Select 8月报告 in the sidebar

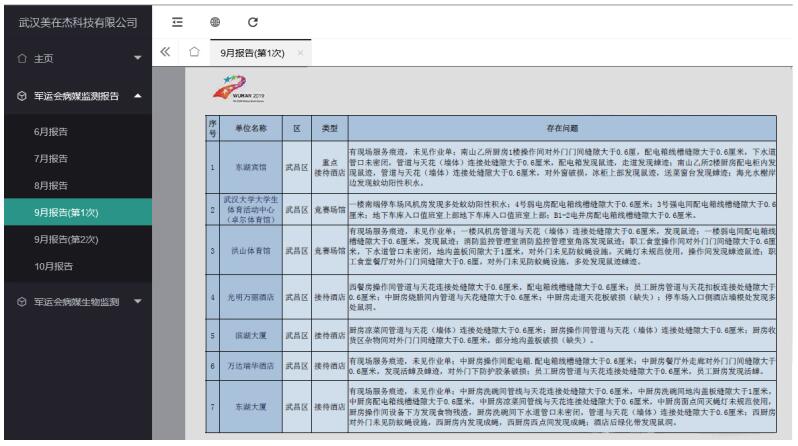(x=50, y=186)
